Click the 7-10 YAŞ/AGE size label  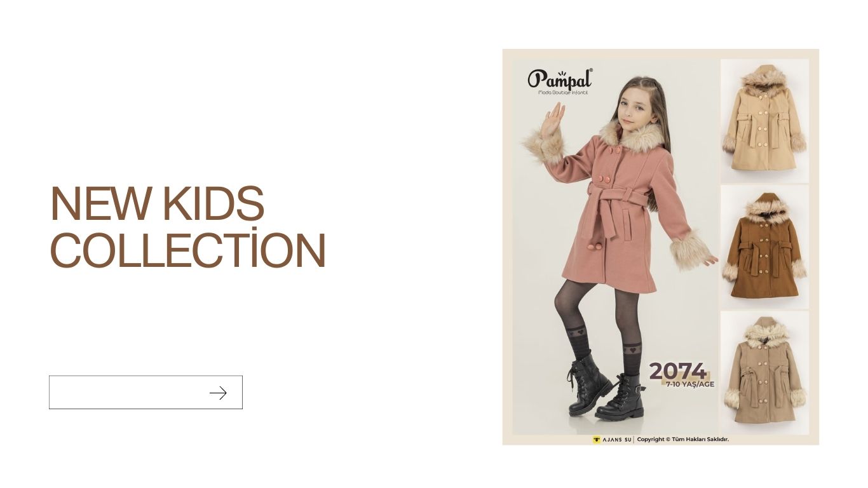690,384
